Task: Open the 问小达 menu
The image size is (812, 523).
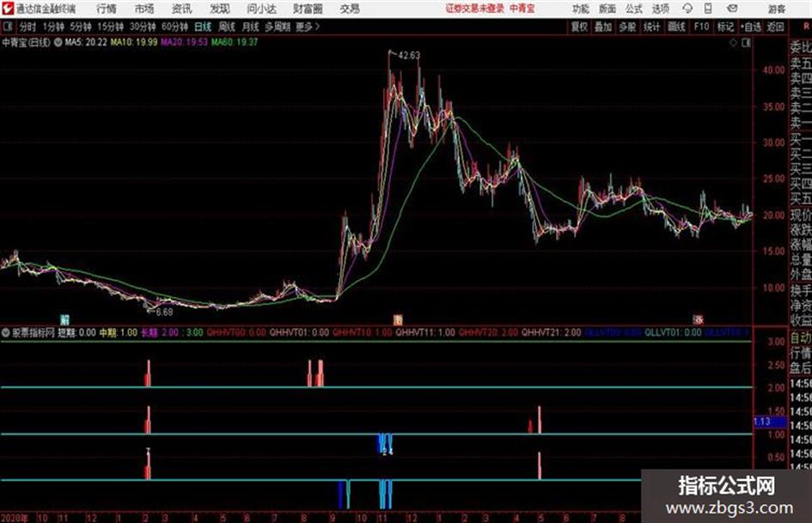Action: [x=261, y=9]
